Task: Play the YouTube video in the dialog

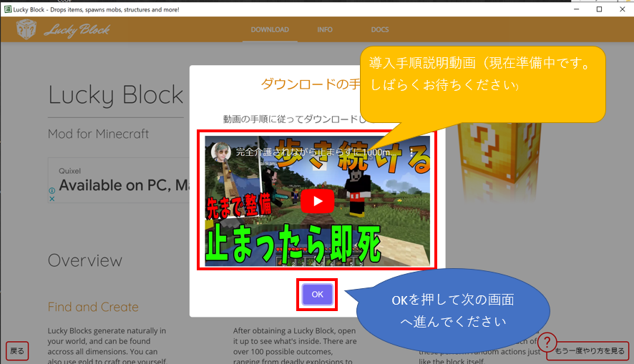Action: pos(318,201)
